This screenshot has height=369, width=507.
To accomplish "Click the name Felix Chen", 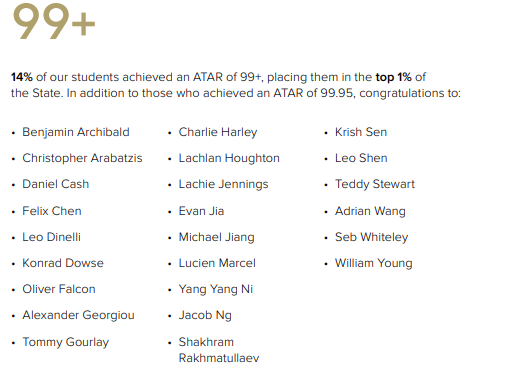I will click(52, 211).
